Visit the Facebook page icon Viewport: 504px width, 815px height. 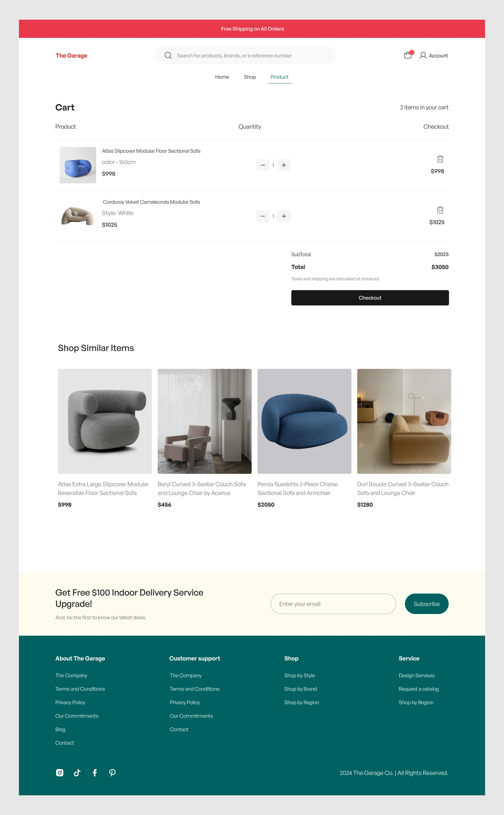tap(95, 773)
